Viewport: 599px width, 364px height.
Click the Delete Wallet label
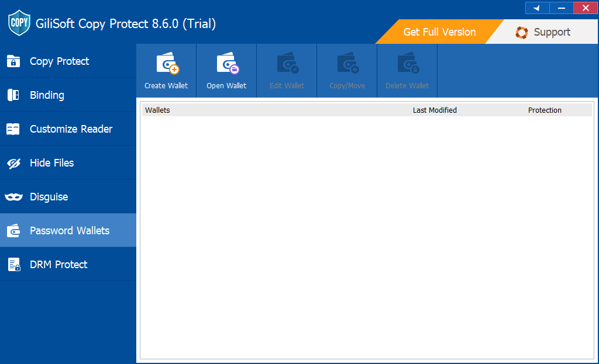pyautogui.click(x=407, y=86)
